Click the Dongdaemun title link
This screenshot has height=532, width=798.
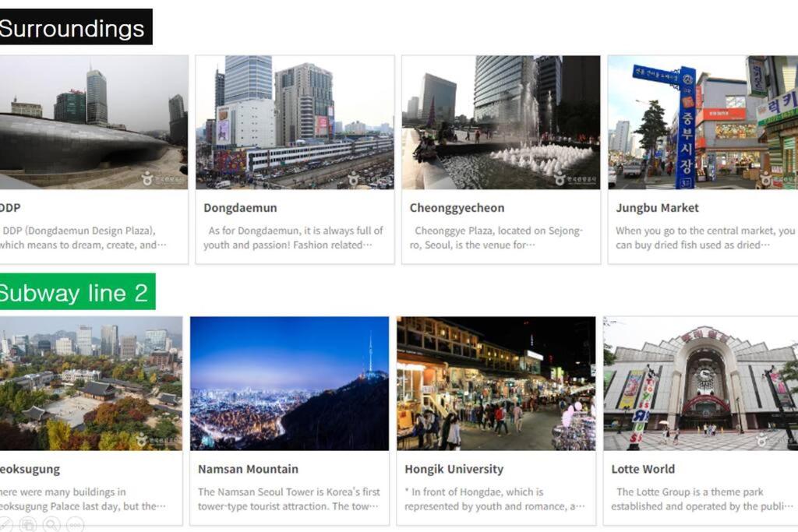240,207
